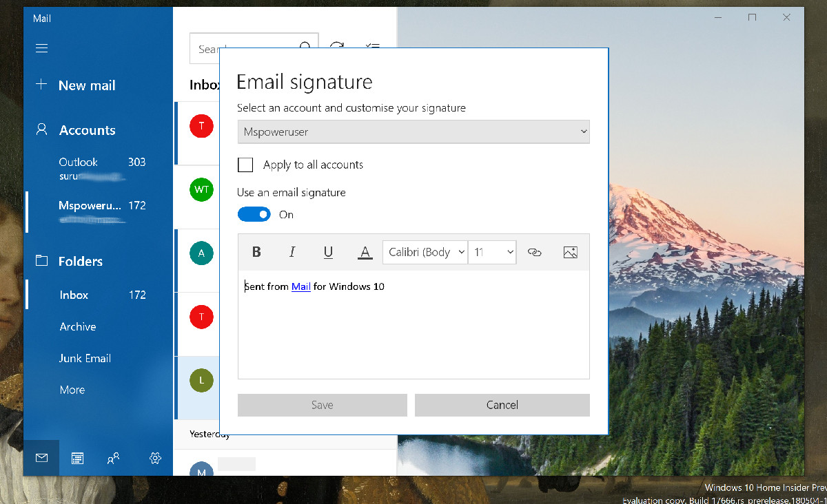
Task: Toggle Bold formatting in signature editor
Action: (x=256, y=252)
